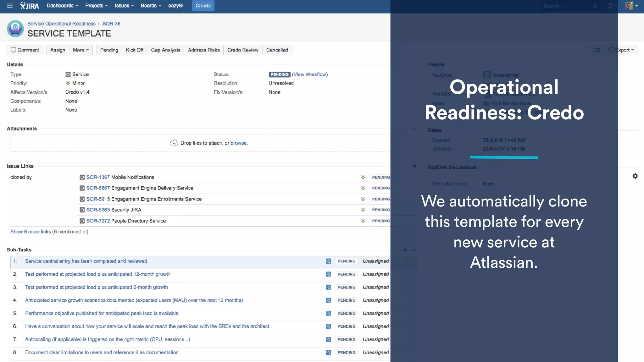Open linked issue SOR-5867
Screen dimensions: 644x362
(98, 188)
